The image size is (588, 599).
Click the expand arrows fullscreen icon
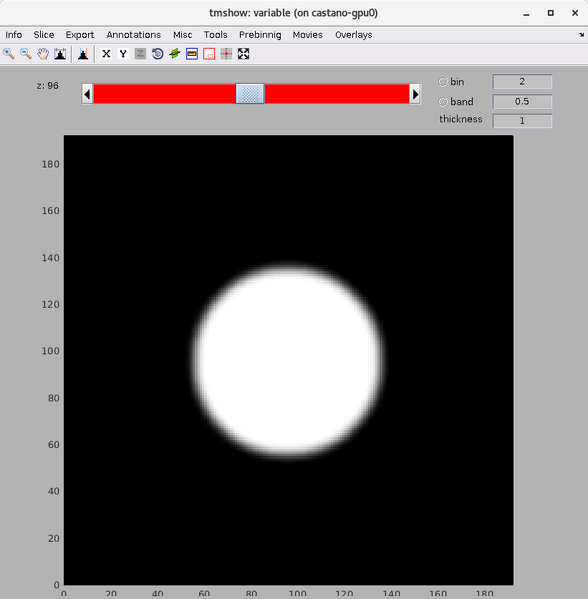tap(243, 54)
